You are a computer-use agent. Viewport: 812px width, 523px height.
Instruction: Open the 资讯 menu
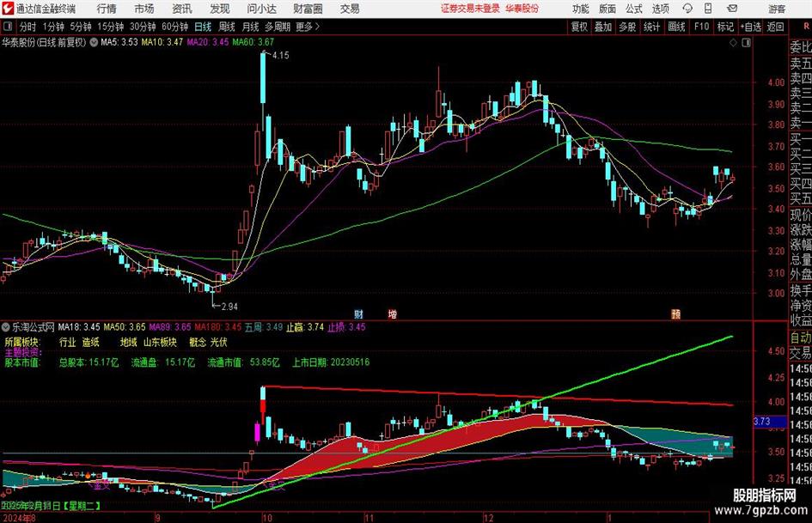pos(182,9)
